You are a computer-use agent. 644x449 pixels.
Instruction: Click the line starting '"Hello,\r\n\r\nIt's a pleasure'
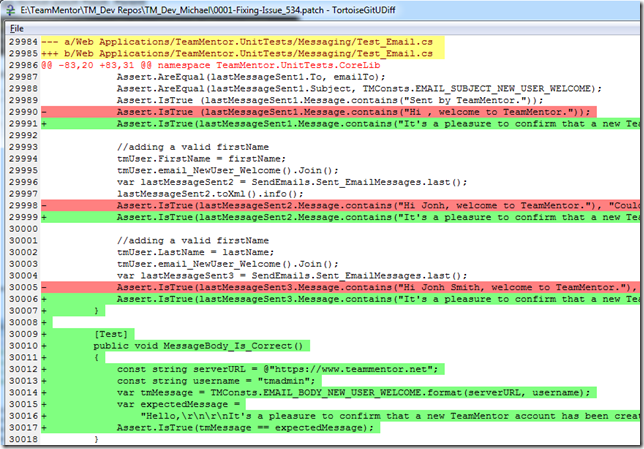[340, 416]
